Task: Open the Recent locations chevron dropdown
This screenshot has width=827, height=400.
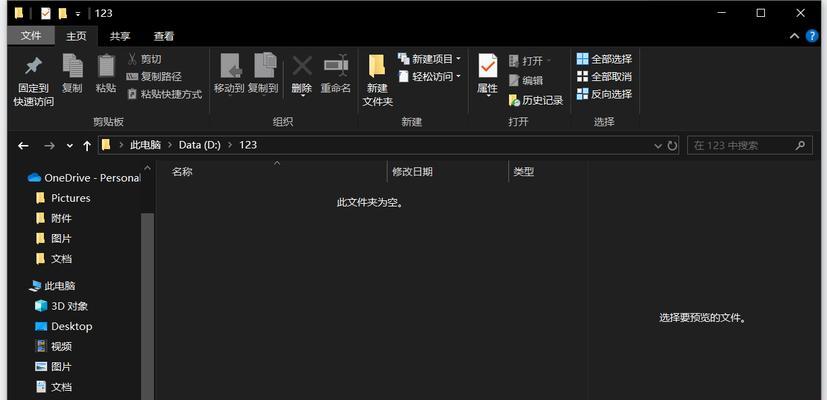Action: point(70,146)
